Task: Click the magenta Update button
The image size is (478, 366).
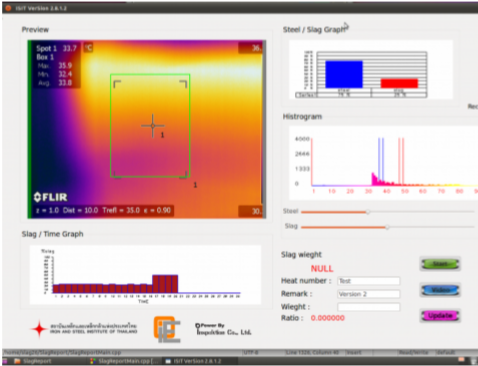Action: (440, 315)
